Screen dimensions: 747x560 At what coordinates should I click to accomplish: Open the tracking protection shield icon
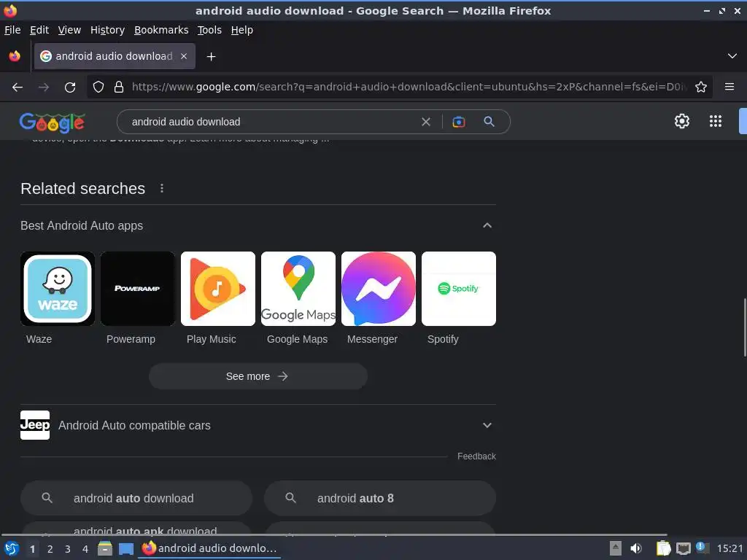pyautogui.click(x=98, y=87)
